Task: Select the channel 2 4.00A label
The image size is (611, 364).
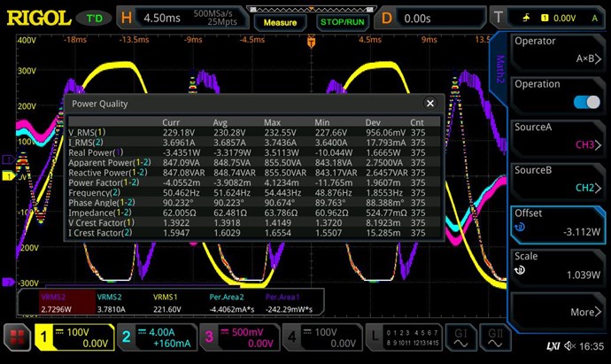Action: (152, 337)
